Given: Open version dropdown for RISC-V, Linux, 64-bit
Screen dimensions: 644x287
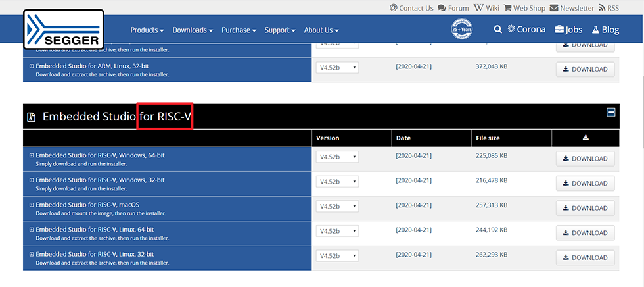Looking at the screenshot, I should [337, 231].
